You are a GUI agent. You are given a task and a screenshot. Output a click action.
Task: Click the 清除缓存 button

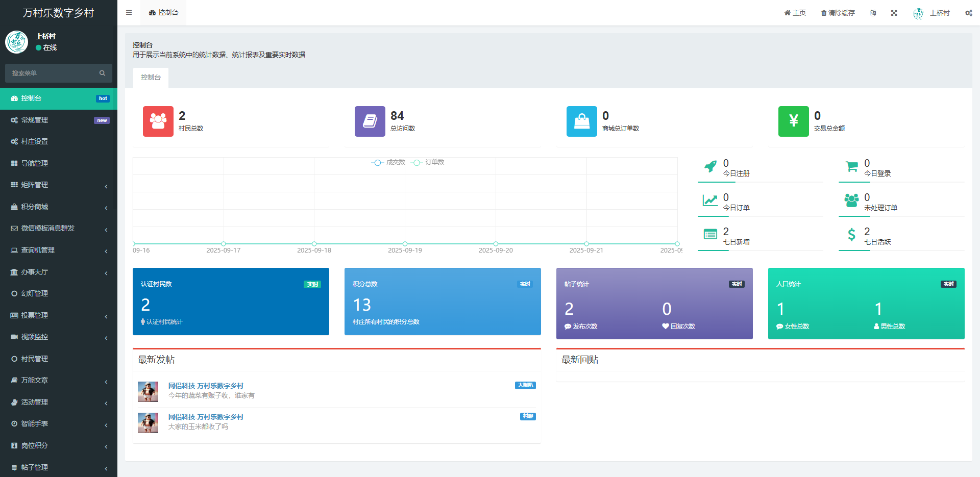coord(838,13)
